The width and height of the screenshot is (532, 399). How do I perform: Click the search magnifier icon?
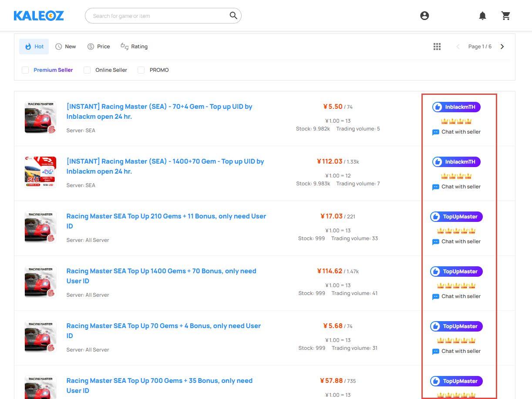tap(233, 16)
